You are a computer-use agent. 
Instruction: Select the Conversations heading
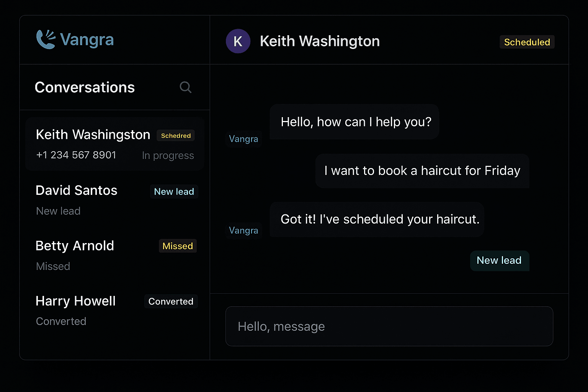coord(85,87)
